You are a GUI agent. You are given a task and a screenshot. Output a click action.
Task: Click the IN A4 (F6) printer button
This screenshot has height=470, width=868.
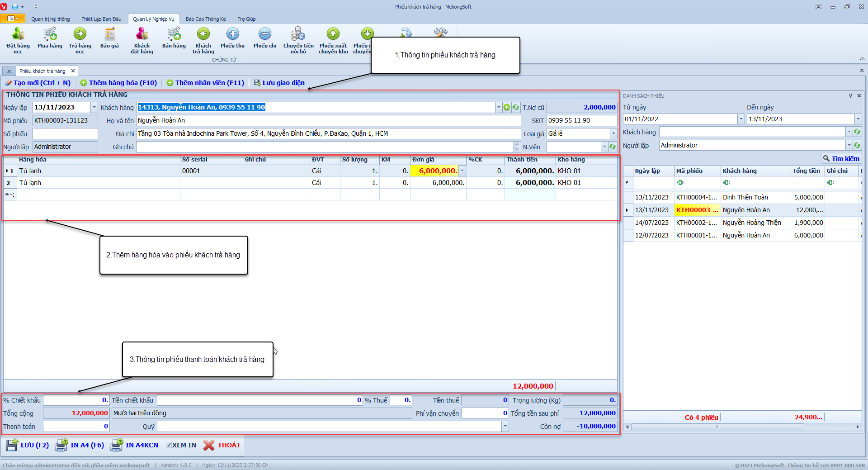[x=80, y=445]
